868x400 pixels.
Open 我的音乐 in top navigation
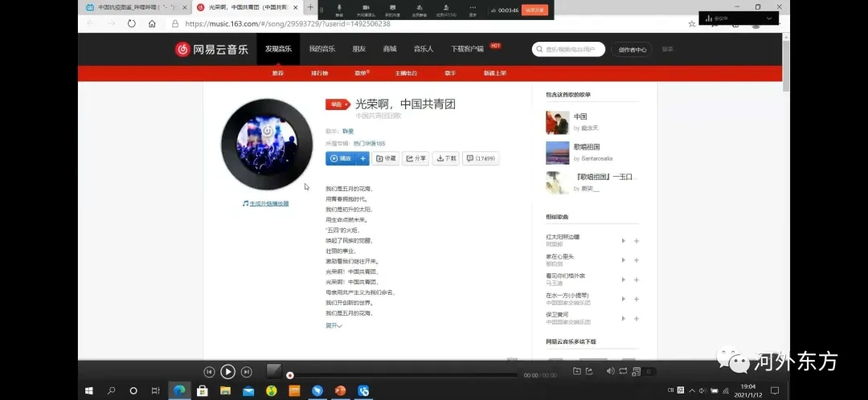tap(321, 49)
